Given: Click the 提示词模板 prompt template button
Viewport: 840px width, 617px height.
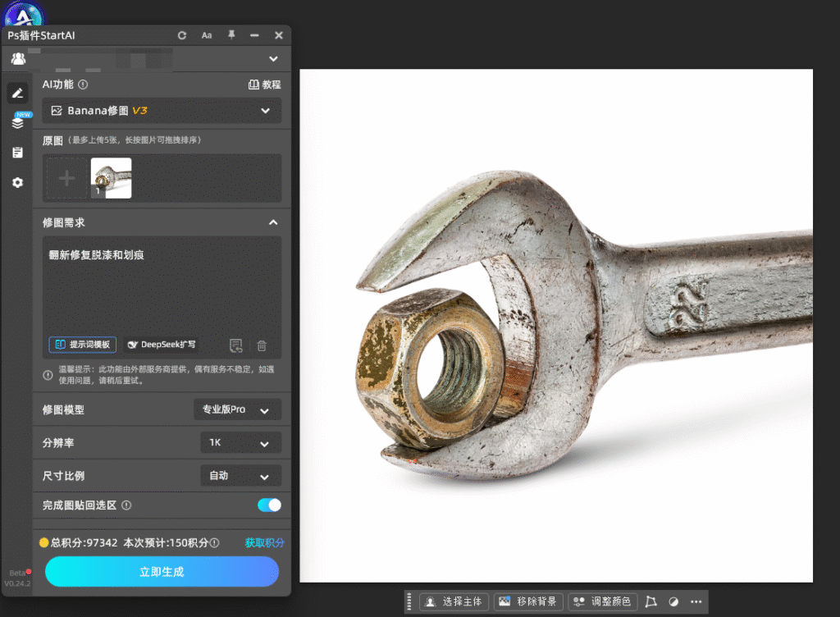Looking at the screenshot, I should click(83, 345).
